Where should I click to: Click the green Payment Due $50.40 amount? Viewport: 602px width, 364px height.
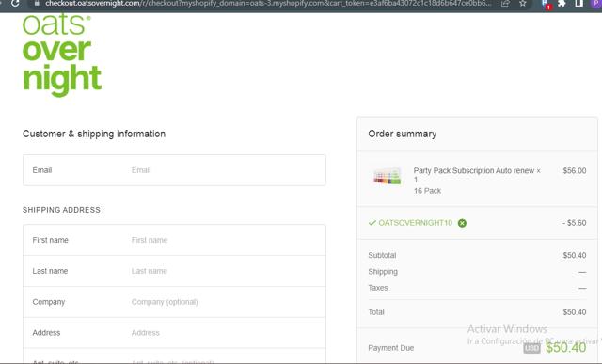coord(565,347)
